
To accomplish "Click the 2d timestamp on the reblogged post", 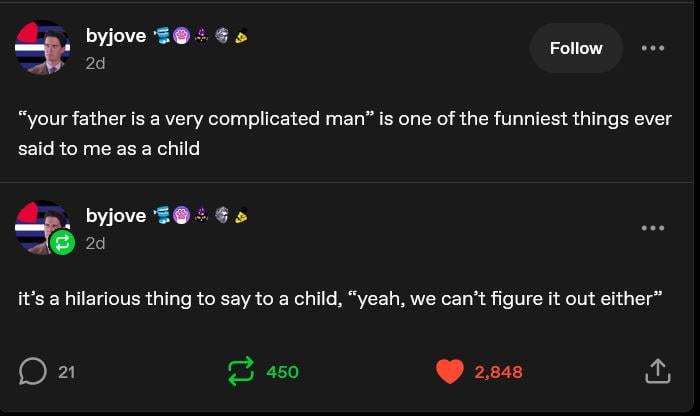I will [x=96, y=243].
